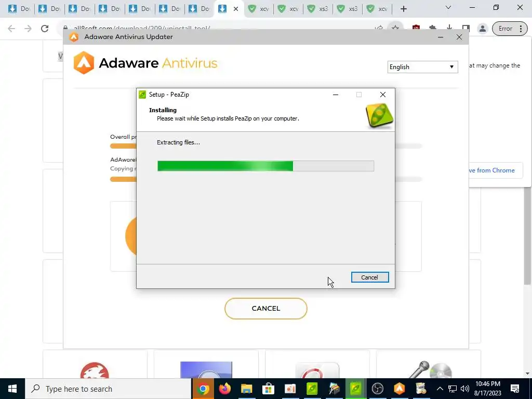Image resolution: width=532 pixels, height=399 pixels.
Task: Bookmark this page with the star icon
Action: [x=395, y=29]
